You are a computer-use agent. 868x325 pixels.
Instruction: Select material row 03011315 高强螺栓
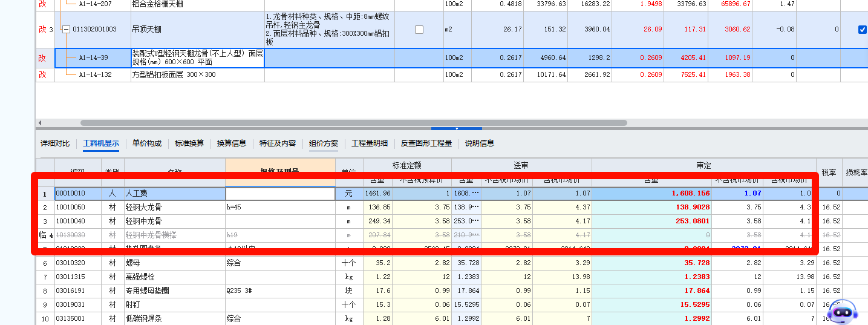(x=452, y=277)
